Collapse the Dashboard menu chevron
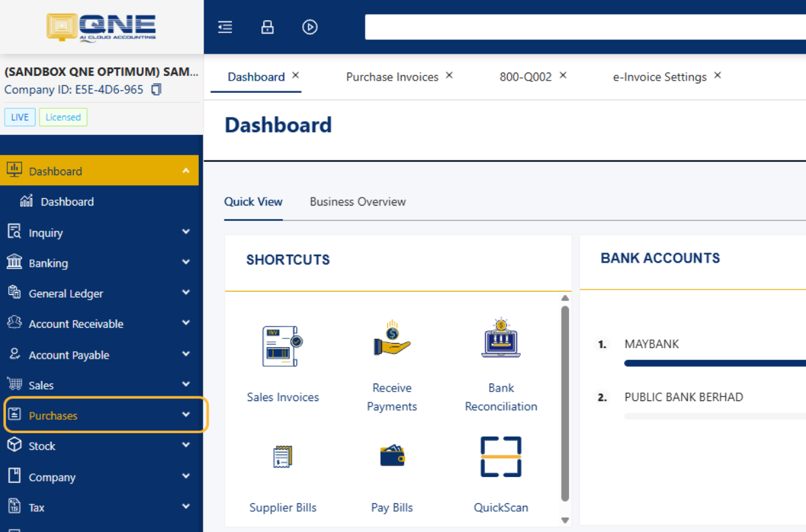 (x=186, y=171)
